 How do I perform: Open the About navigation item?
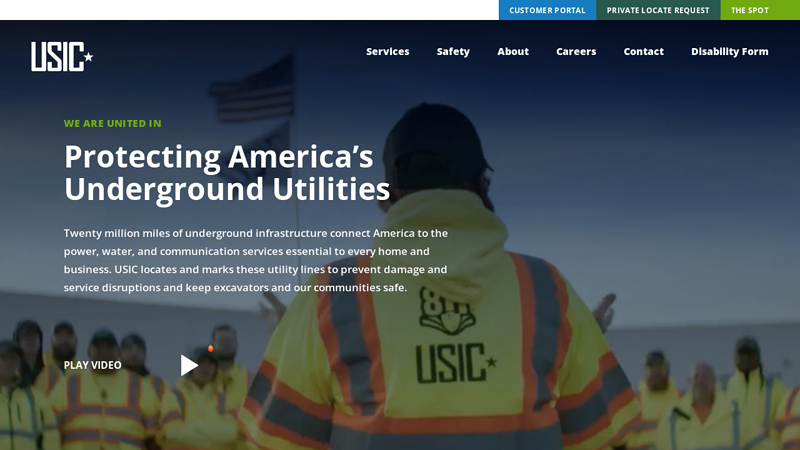click(x=513, y=52)
